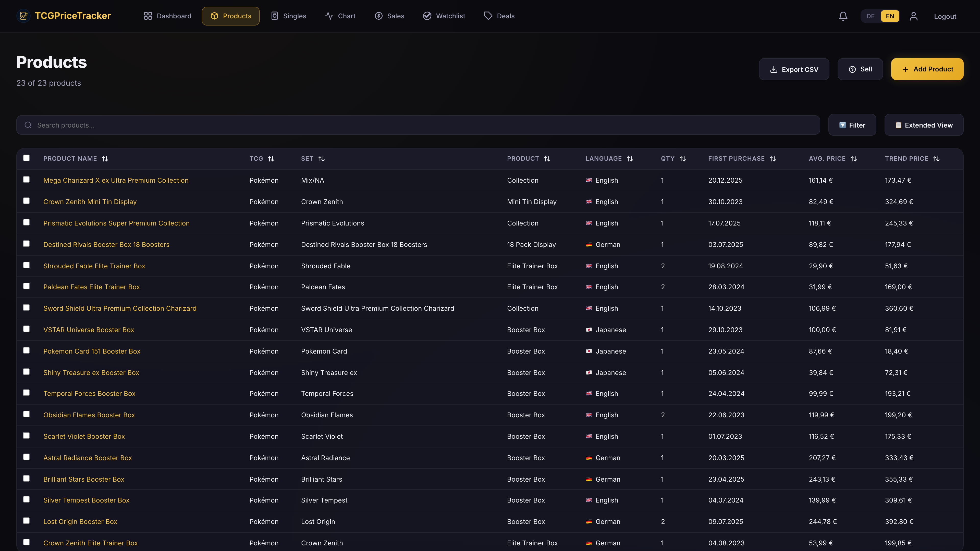
Task: Click the search magnifier icon
Action: [x=28, y=125]
